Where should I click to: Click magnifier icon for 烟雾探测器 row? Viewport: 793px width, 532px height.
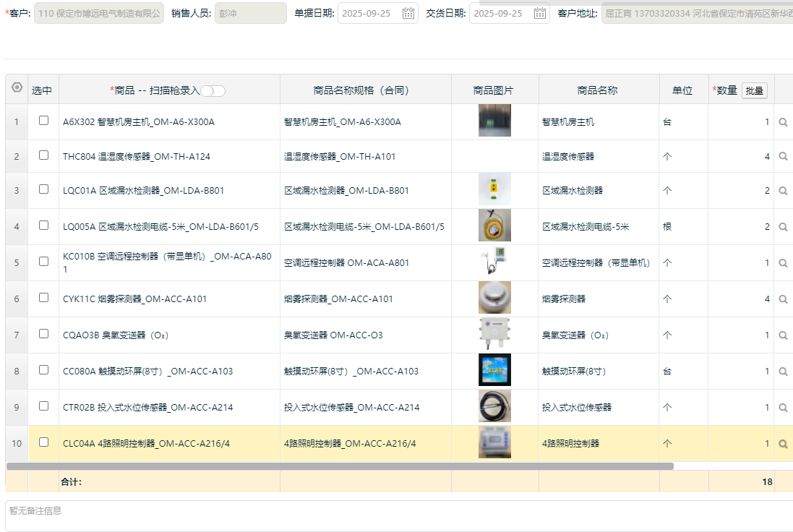click(783, 299)
